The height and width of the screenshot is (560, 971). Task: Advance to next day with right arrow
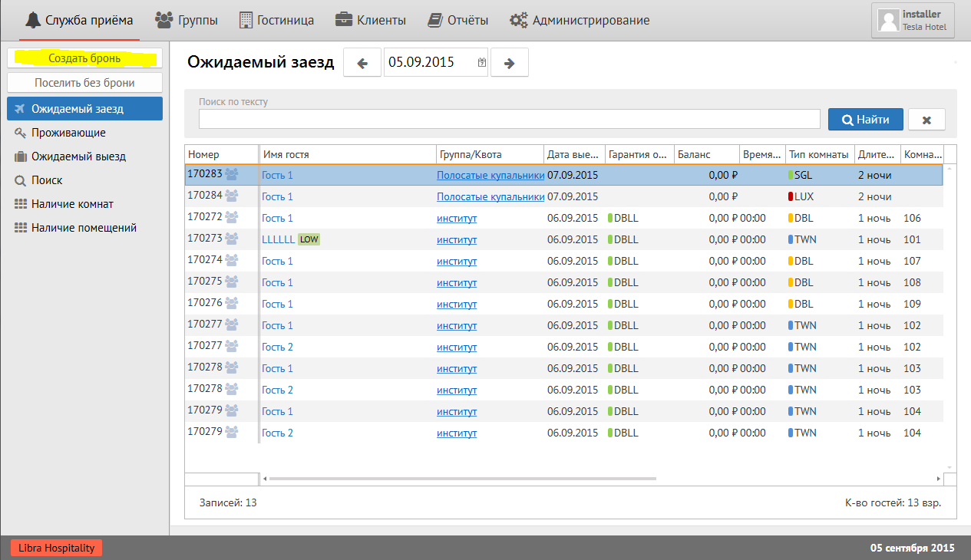(x=509, y=63)
